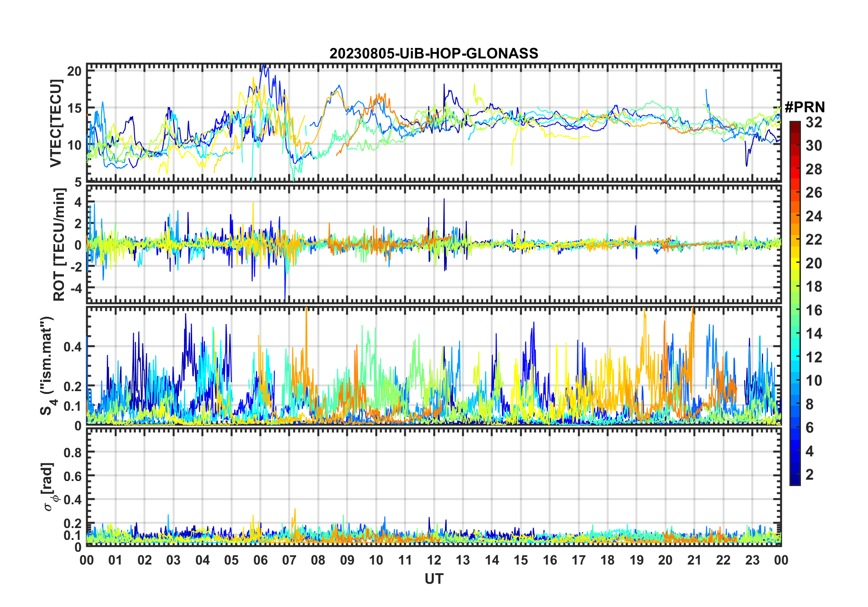Screen dimensions: 868x607
Task: Click the PRN colorbar
Action: 795,303
